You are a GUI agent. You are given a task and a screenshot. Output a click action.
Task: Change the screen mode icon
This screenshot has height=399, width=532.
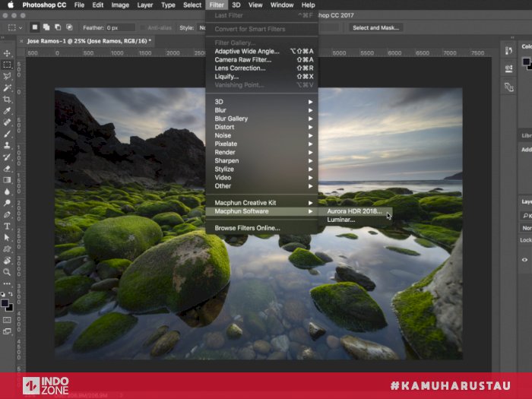click(x=7, y=331)
